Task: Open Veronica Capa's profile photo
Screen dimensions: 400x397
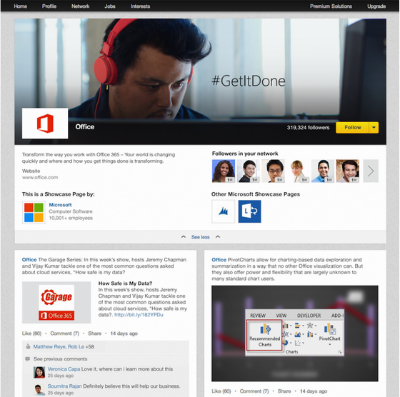Action: 39,372
